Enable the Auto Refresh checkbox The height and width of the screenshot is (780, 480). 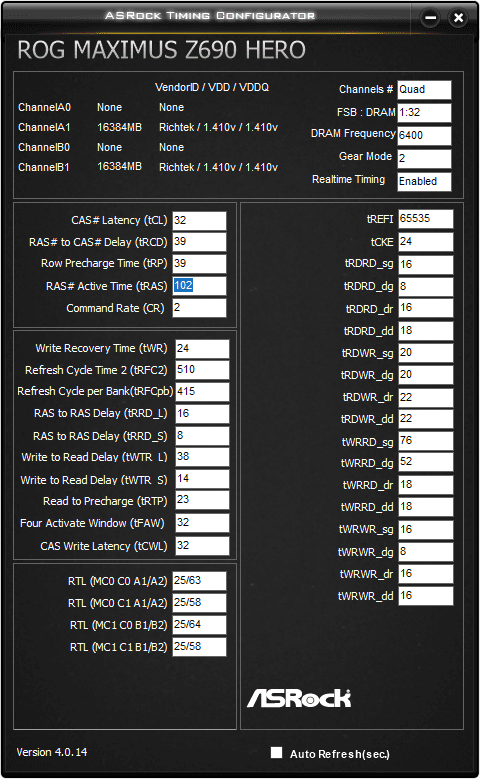point(277,753)
